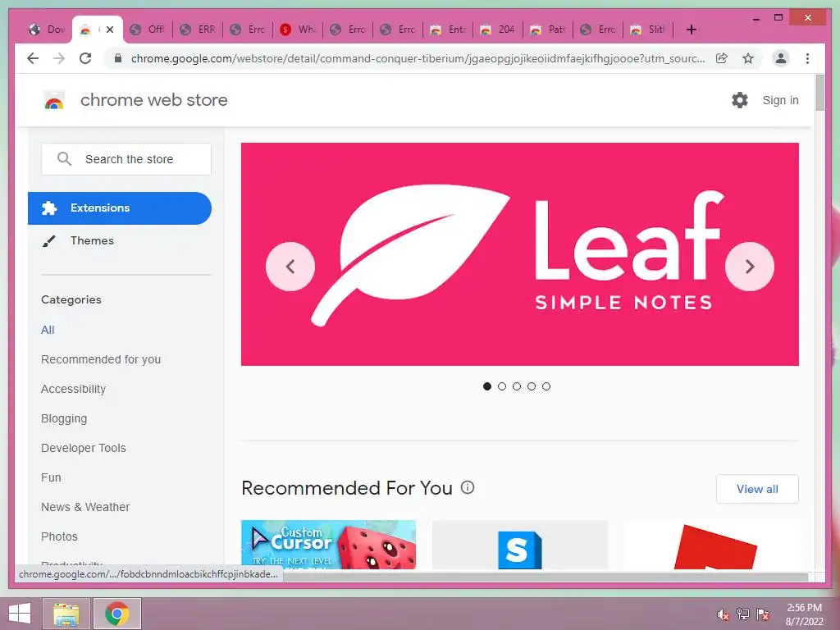Click the browser forward arrow
The width and height of the screenshot is (840, 630).
pos(59,58)
